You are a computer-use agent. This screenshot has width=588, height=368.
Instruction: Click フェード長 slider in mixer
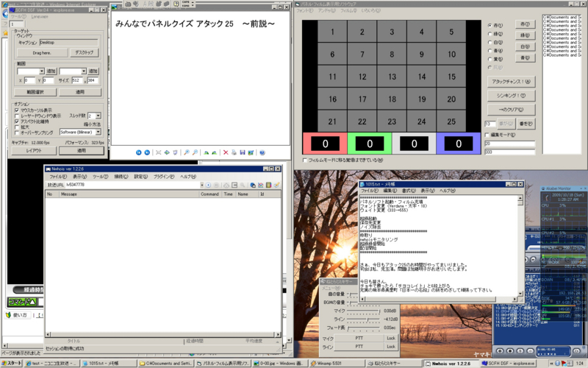point(363,328)
